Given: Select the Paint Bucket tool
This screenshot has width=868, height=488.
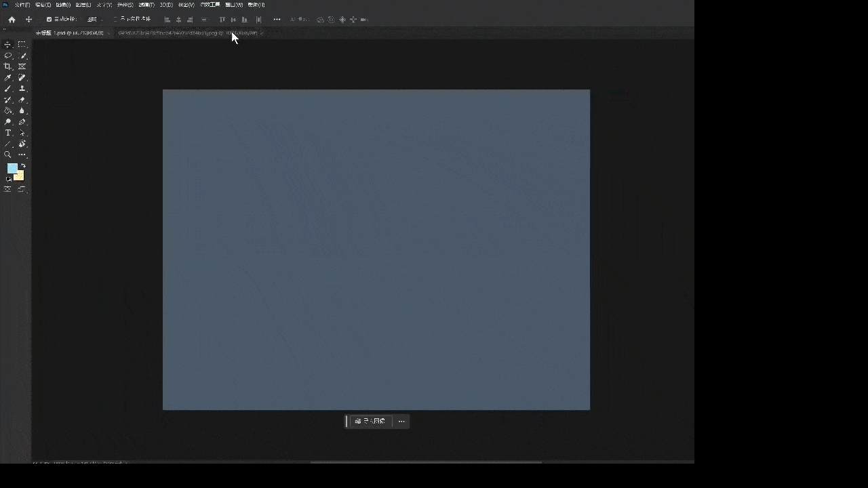Looking at the screenshot, I should (8, 110).
